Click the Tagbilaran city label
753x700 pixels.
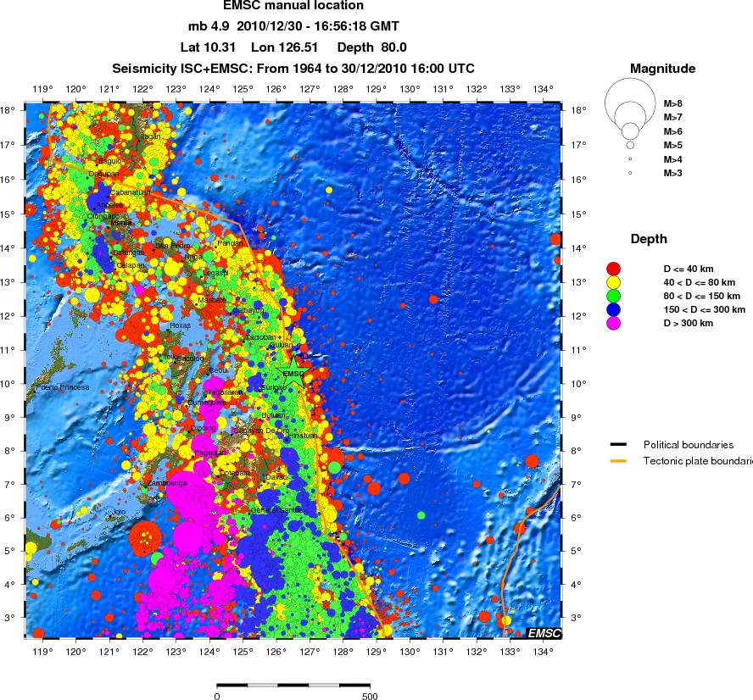point(226,392)
